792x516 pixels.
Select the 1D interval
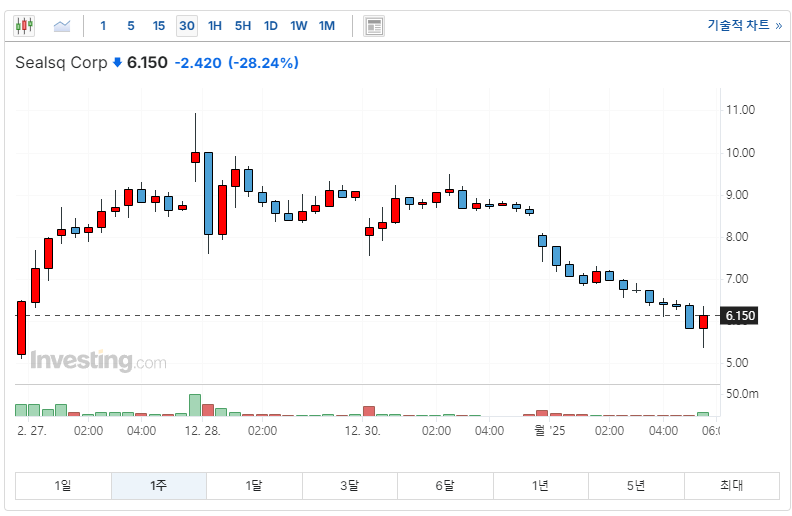click(271, 26)
